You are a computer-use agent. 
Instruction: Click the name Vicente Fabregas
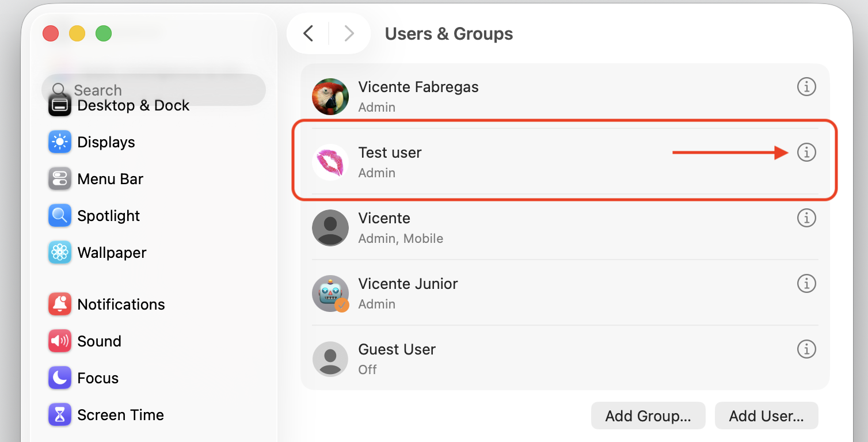pos(418,87)
